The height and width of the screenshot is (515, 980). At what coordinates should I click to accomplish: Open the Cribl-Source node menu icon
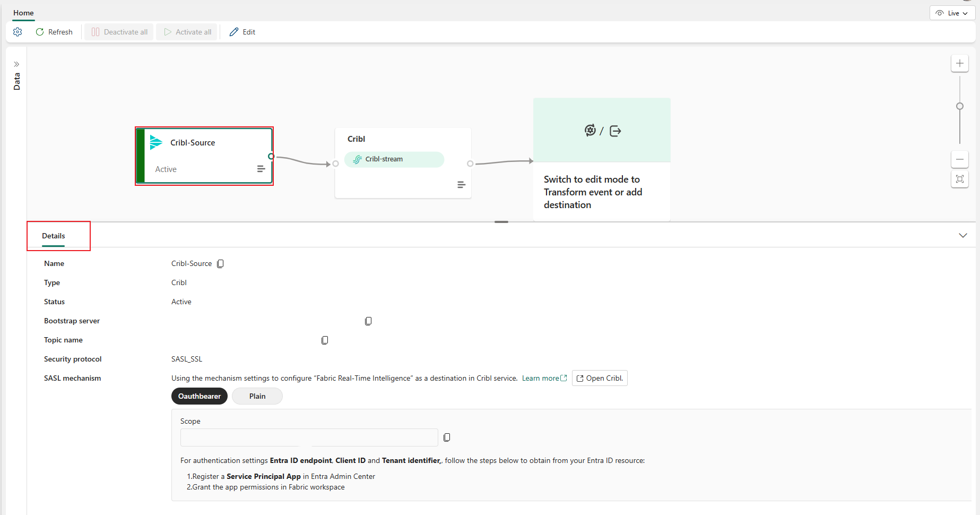click(261, 169)
